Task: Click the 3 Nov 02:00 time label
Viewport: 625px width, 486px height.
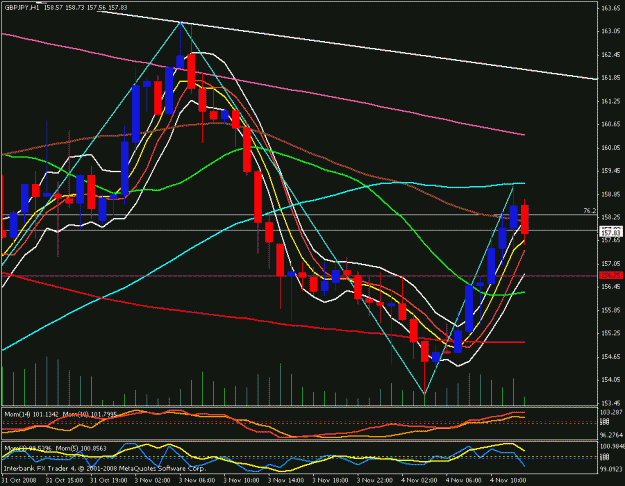Action: point(153,480)
